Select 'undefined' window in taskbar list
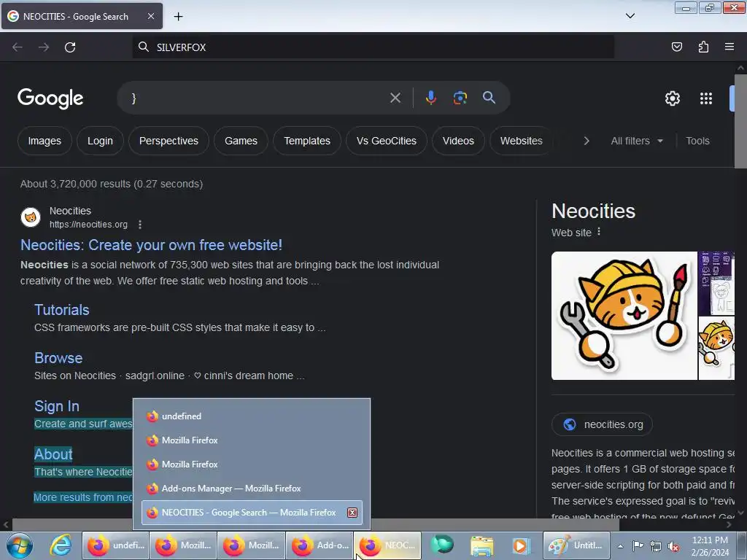This screenshot has width=747, height=560. [252, 416]
